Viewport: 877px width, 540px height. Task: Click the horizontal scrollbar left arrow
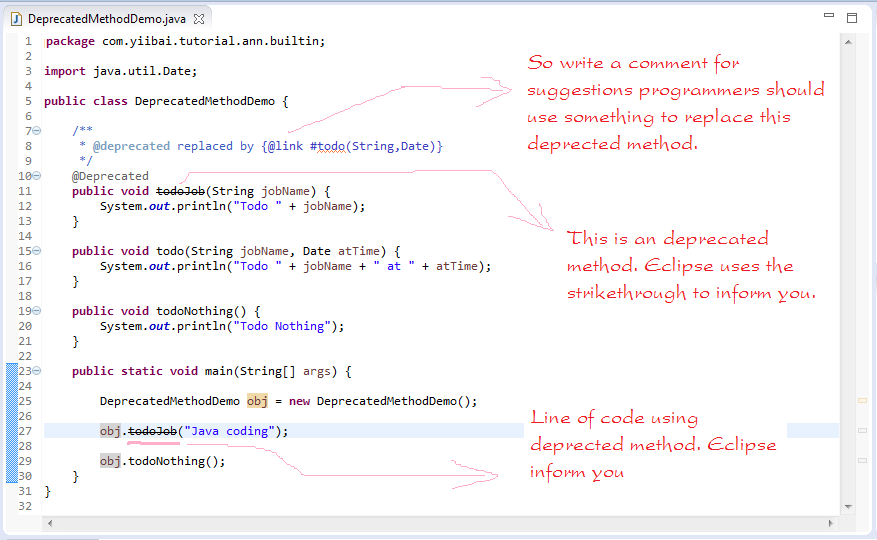coord(50,523)
